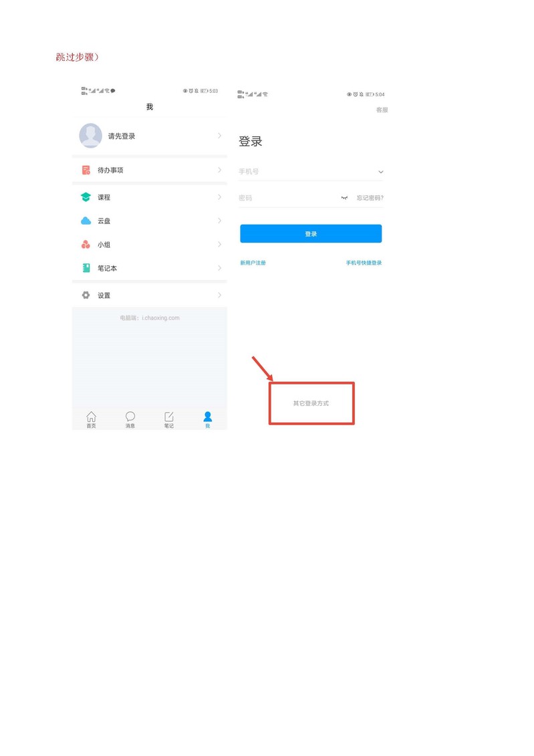534x756 pixels.
Task: Expand the 设置 row chevron
Action: pyautogui.click(x=219, y=295)
